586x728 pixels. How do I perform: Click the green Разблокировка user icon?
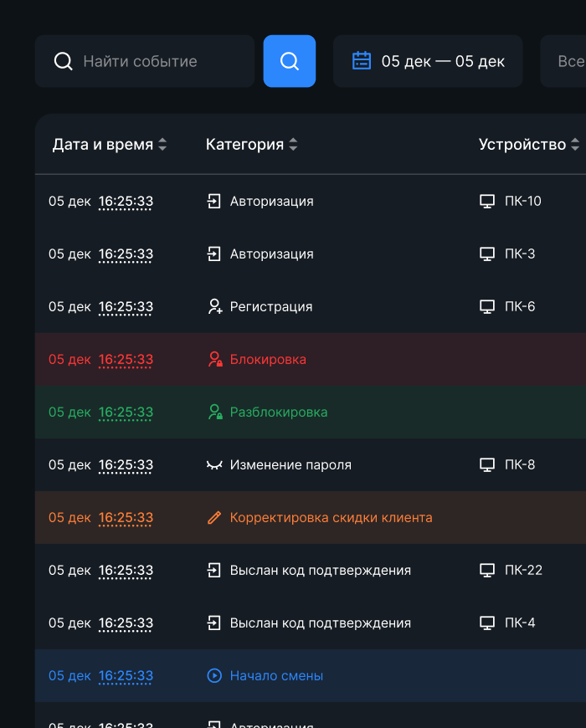click(x=215, y=413)
